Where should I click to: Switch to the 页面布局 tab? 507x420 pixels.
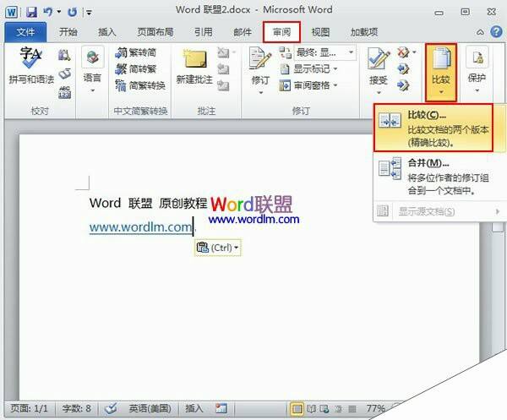pos(155,32)
